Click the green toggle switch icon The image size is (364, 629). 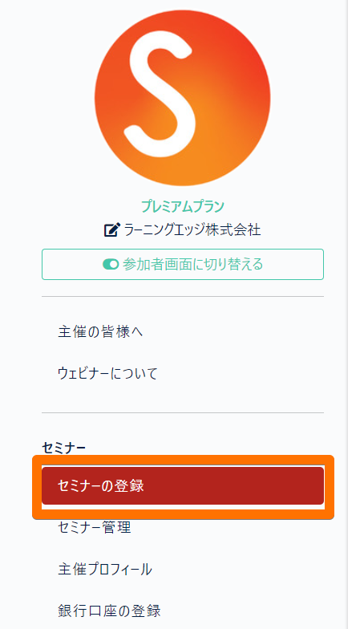(x=111, y=265)
